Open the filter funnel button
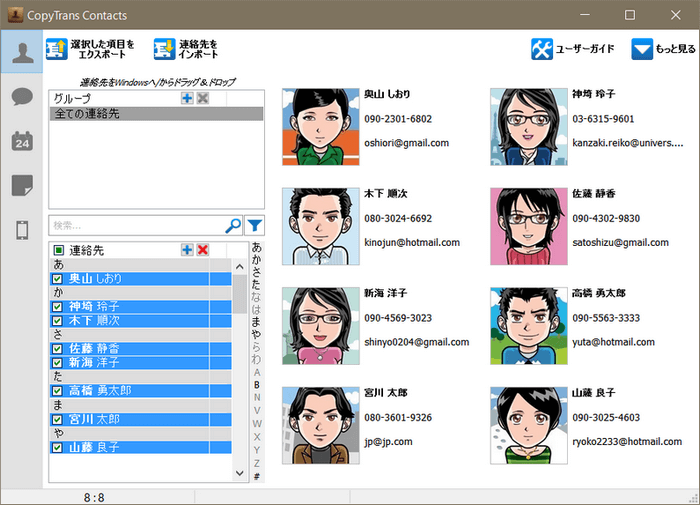The image size is (700, 505). tap(254, 225)
